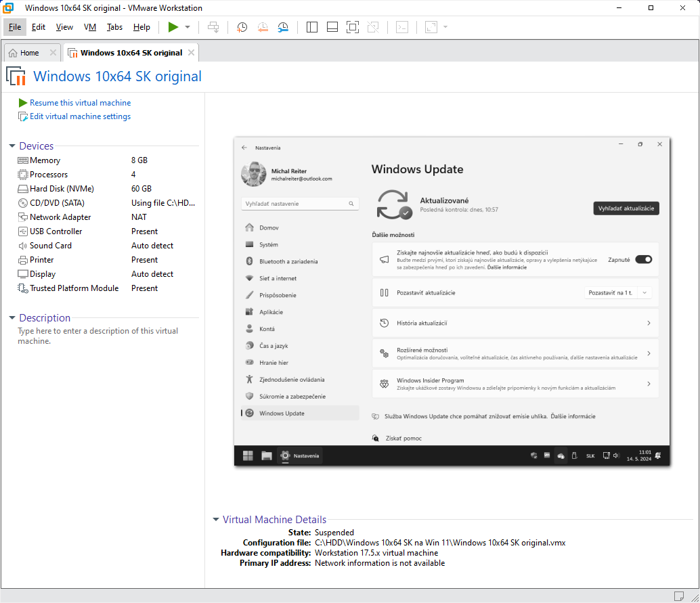Open the VM menu
Screen dimensions: 700x603
[90, 27]
